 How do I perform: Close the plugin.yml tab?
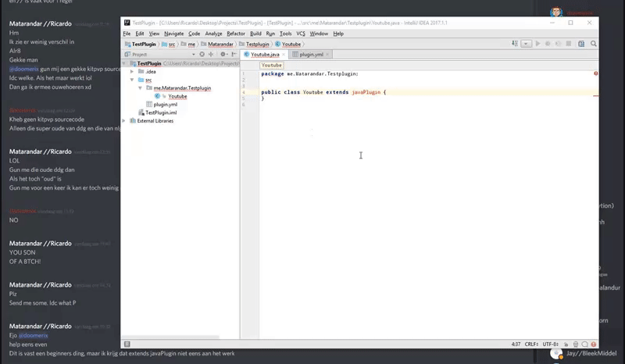coord(327,54)
